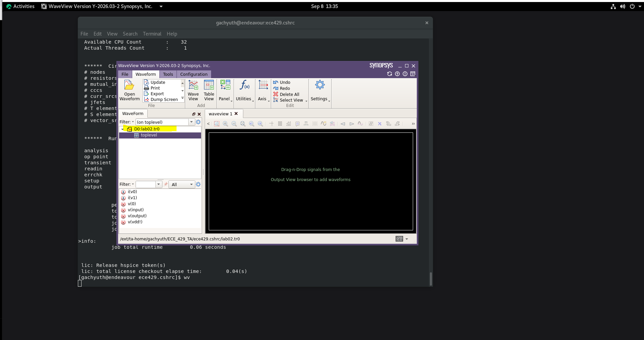644x340 pixels.
Task: Click the zoom fit (full) icon
Action: tap(243, 124)
